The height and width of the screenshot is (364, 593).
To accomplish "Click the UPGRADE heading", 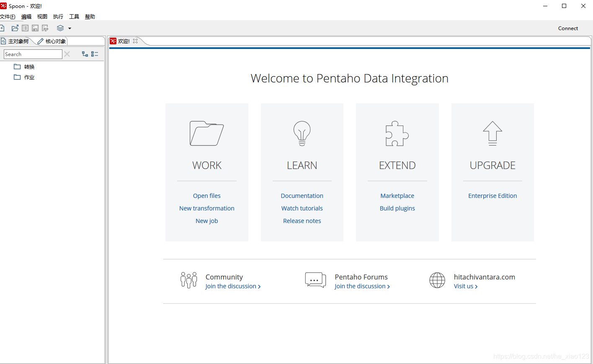I will tap(492, 166).
